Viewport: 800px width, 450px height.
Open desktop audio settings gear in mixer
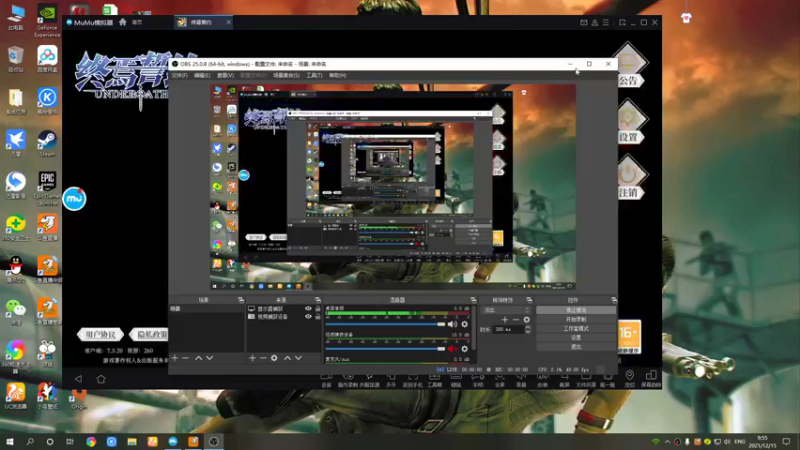[464, 324]
